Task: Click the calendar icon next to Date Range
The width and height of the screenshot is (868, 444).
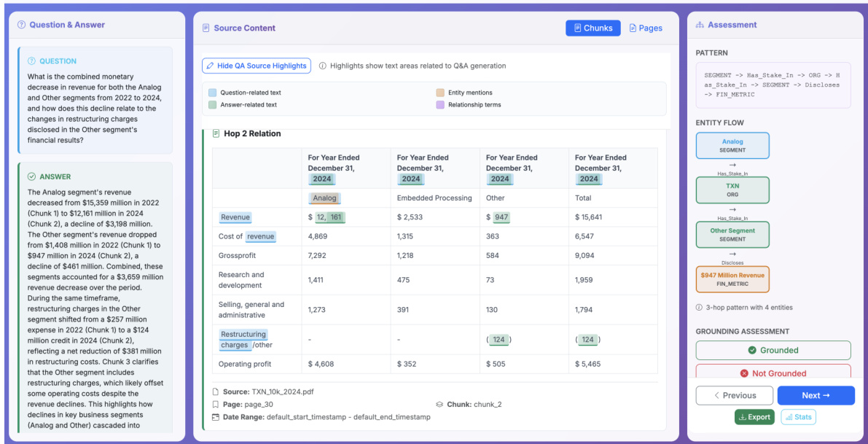Action: [216, 417]
